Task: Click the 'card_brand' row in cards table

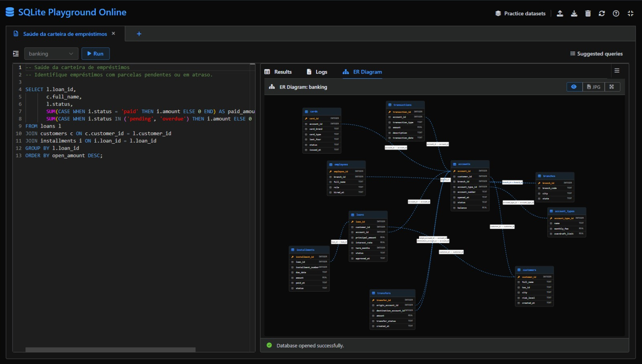Action: pyautogui.click(x=322, y=129)
